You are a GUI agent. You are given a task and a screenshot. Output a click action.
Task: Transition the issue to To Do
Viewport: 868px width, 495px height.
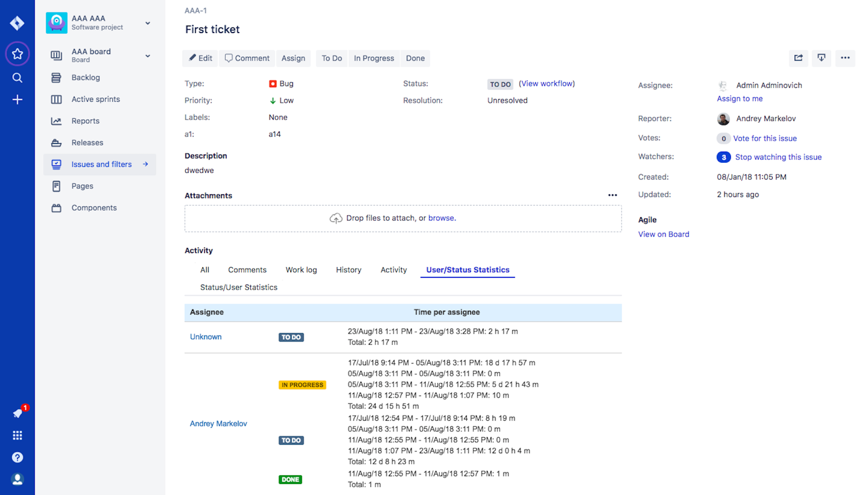point(332,58)
